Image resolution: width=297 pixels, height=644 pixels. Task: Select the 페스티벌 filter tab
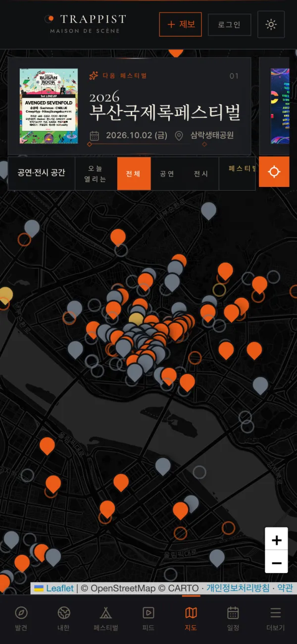pyautogui.click(x=238, y=169)
